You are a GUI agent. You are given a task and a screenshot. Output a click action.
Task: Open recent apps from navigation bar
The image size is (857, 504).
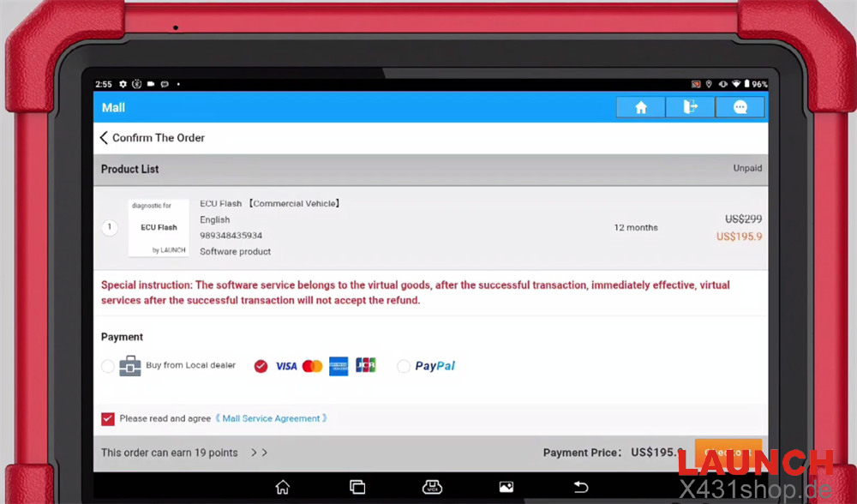pyautogui.click(x=357, y=487)
